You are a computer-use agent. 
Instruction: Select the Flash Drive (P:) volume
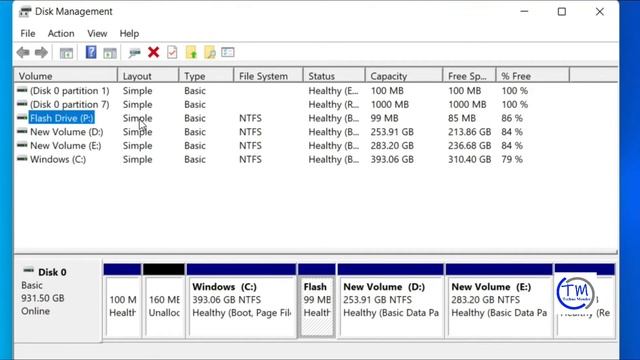pyautogui.click(x=62, y=118)
